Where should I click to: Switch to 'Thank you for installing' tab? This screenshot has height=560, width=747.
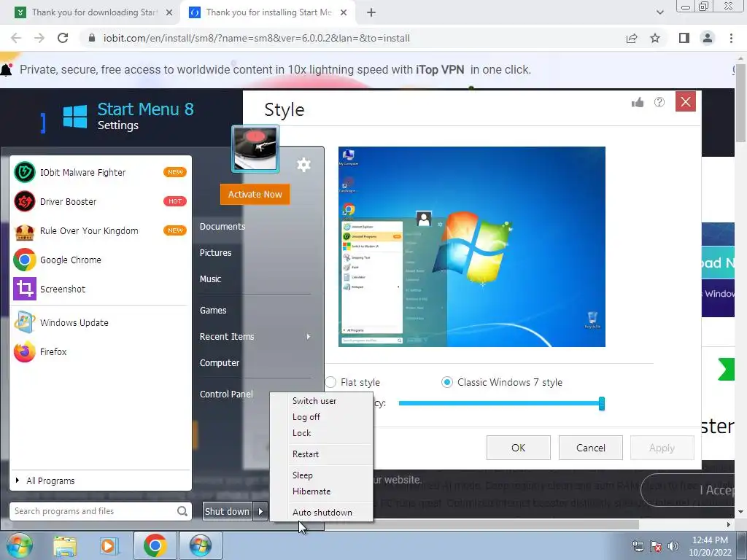(x=268, y=12)
